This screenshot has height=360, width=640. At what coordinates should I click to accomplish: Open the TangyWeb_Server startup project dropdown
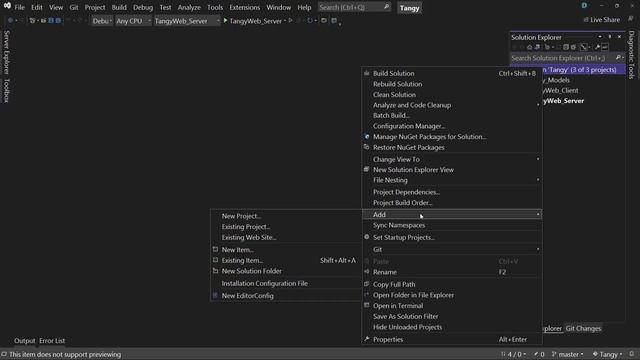coord(187,21)
